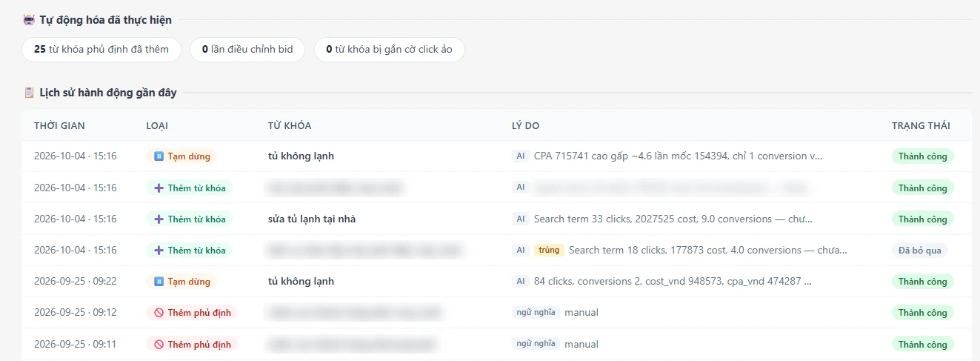The width and height of the screenshot is (980, 361).
Task: Click the TRẠNG THÁI column header
Action: [x=921, y=126]
